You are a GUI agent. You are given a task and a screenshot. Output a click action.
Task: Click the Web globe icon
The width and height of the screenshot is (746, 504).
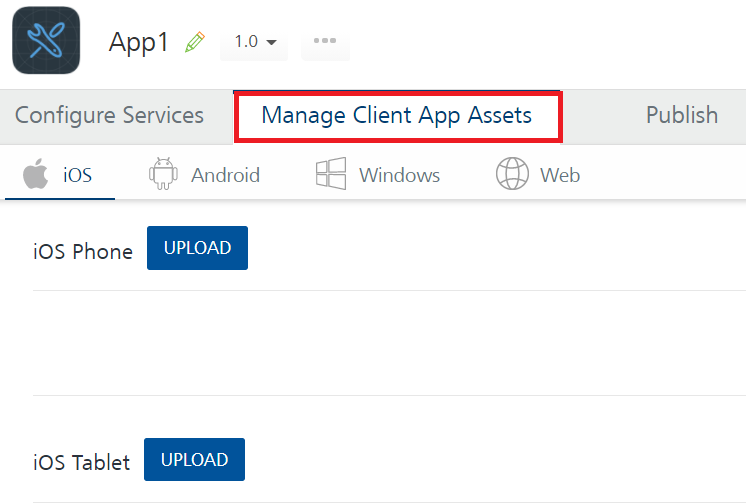click(x=512, y=174)
